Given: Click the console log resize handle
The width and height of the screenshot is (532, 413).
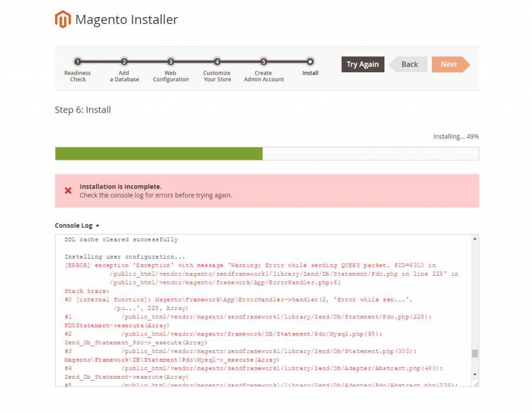Looking at the screenshot, I should pos(476,384).
